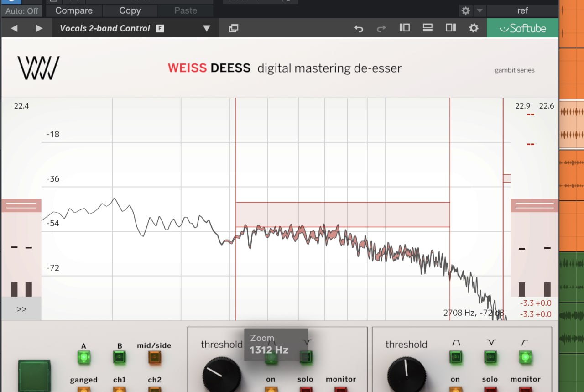
Task: Click the 22.4 input peak value
Action: pyautogui.click(x=21, y=106)
